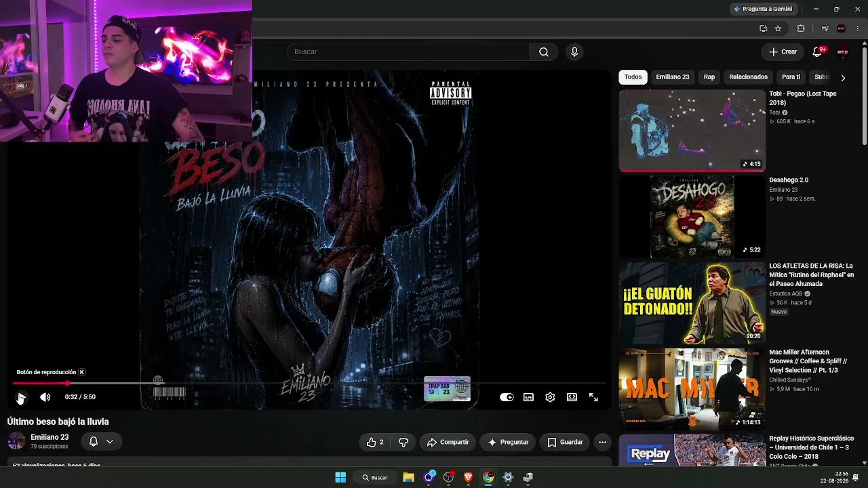Save the video with the Guardar button
This screenshot has width=868, height=488.
pos(565,442)
